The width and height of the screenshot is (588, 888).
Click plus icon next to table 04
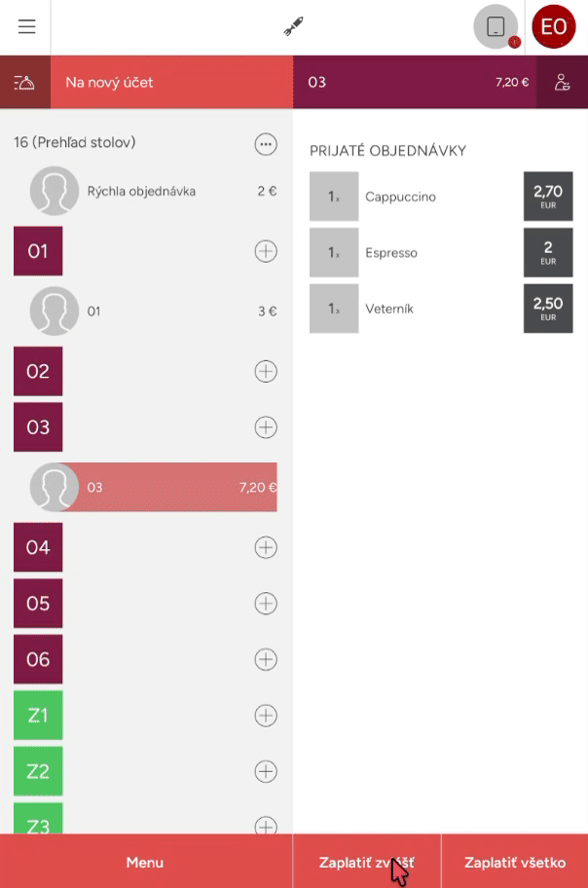(265, 547)
